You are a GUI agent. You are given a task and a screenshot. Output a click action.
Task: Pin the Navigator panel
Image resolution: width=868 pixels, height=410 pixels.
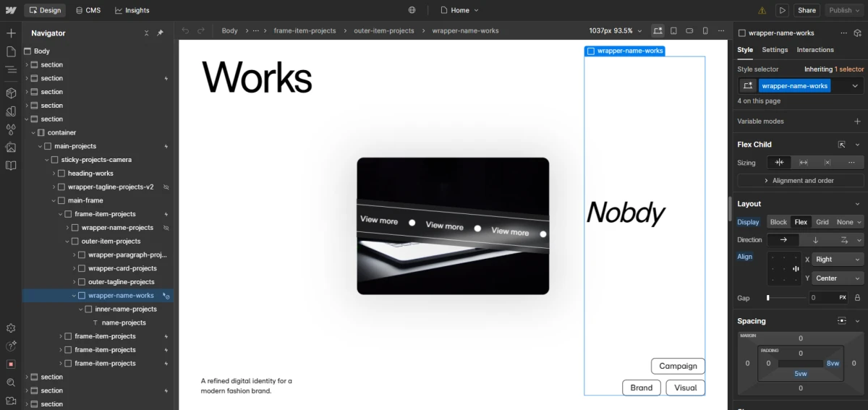tap(161, 33)
